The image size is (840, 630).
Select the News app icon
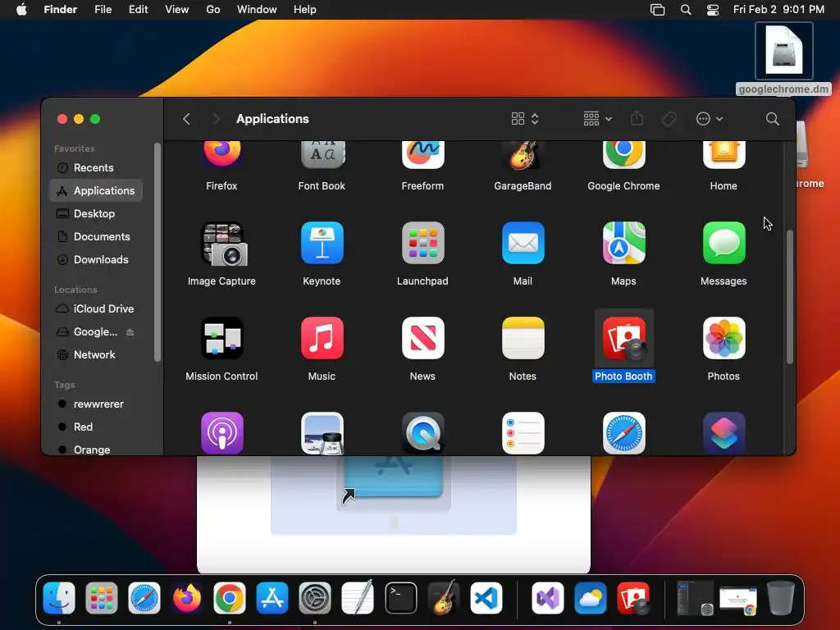422,338
